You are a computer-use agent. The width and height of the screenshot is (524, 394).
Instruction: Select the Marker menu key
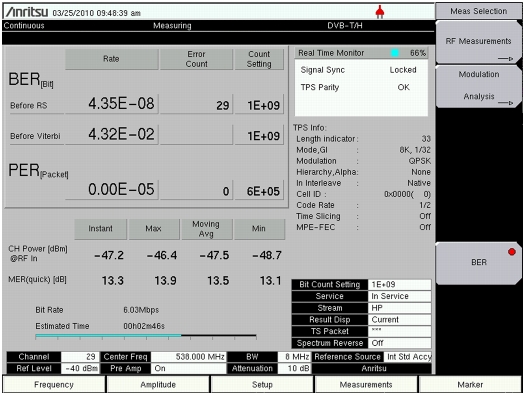pos(470,385)
